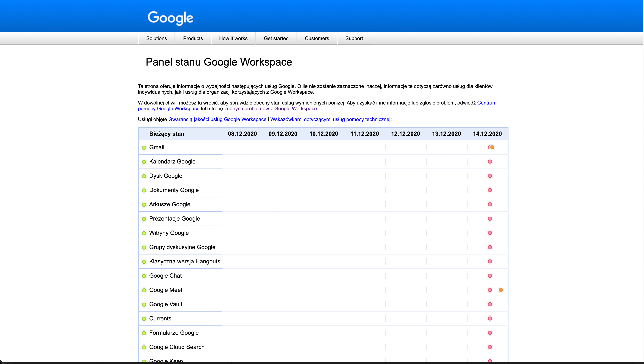Open the Solutions menu tab

(x=156, y=39)
